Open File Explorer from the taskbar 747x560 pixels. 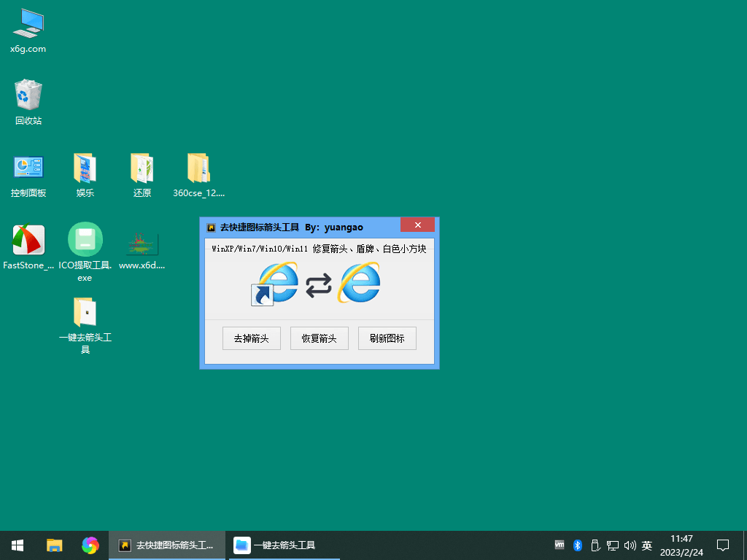(x=54, y=545)
